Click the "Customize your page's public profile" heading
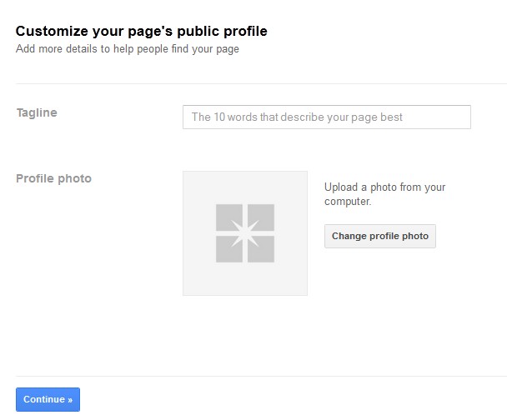 pos(141,31)
